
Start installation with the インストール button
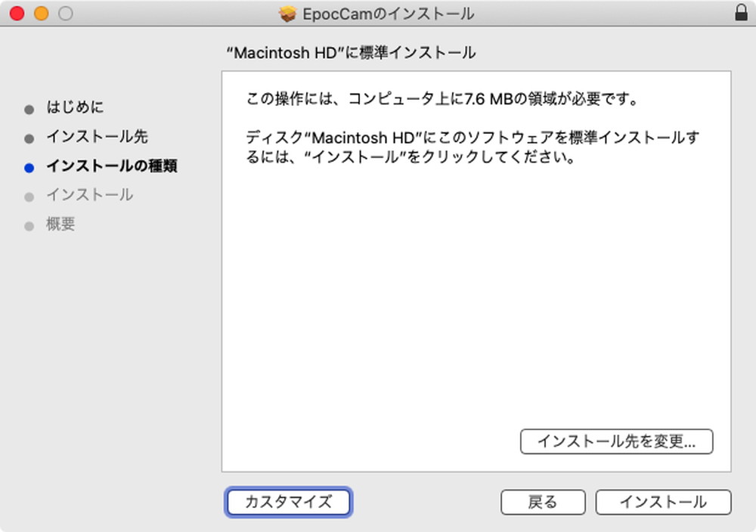pos(664,502)
